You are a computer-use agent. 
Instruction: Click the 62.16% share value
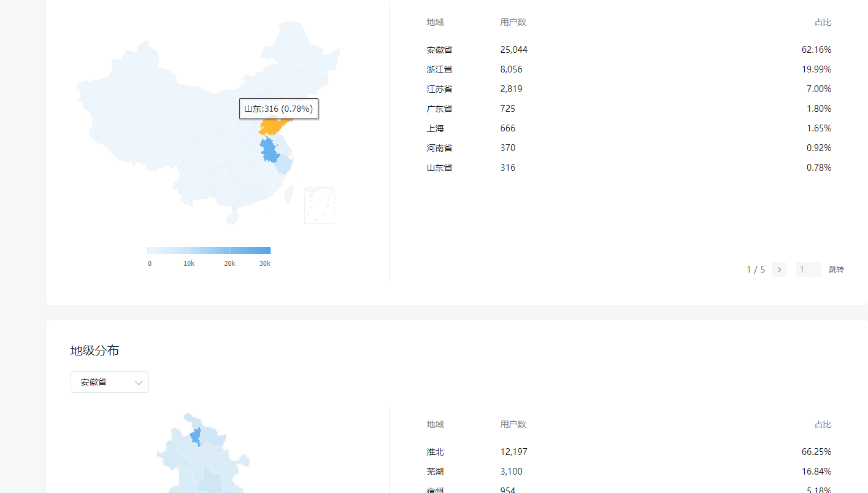point(816,50)
